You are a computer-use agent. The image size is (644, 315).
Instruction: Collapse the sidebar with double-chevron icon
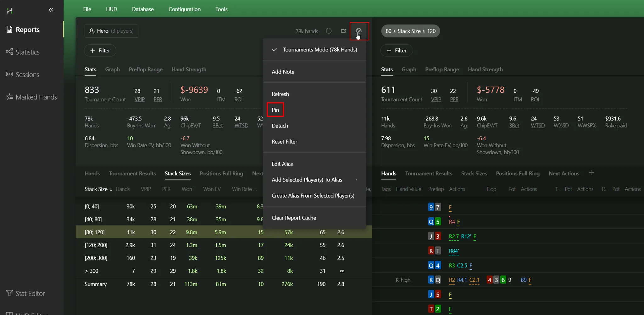(51, 10)
